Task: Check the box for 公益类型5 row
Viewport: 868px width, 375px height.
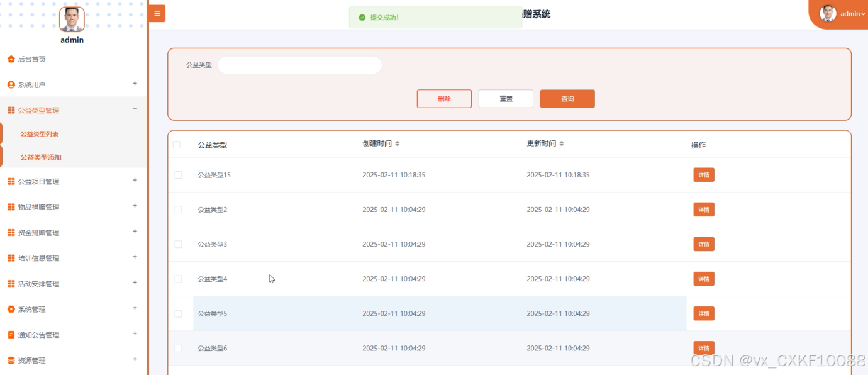Action: click(x=178, y=313)
